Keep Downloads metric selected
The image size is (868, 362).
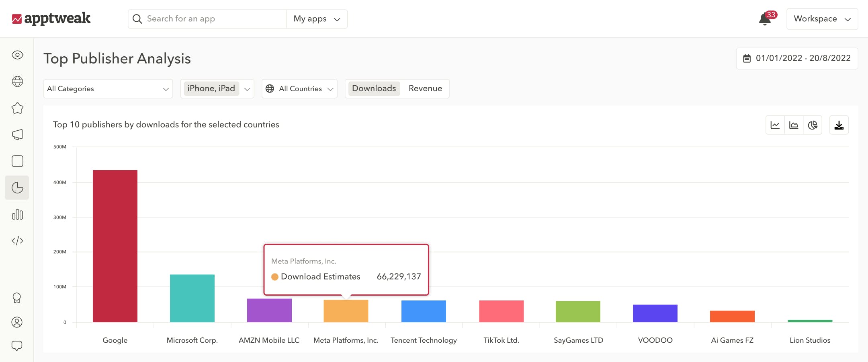pyautogui.click(x=373, y=88)
